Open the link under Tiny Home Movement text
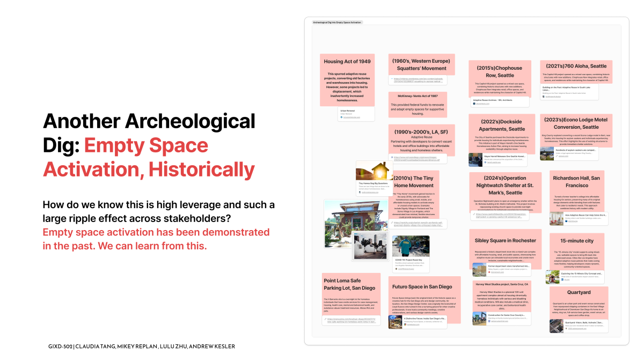The height and width of the screenshot is (362, 644). coord(419,225)
